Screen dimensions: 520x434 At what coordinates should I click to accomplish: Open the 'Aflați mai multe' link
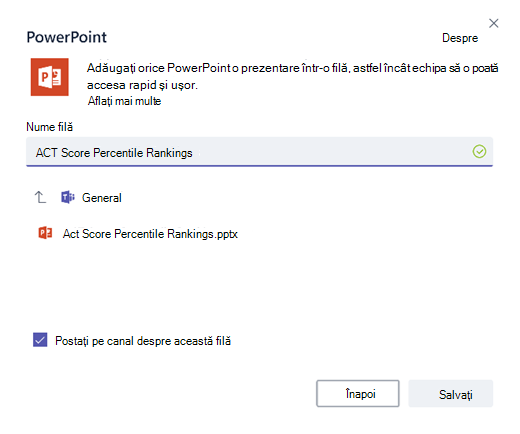124,101
